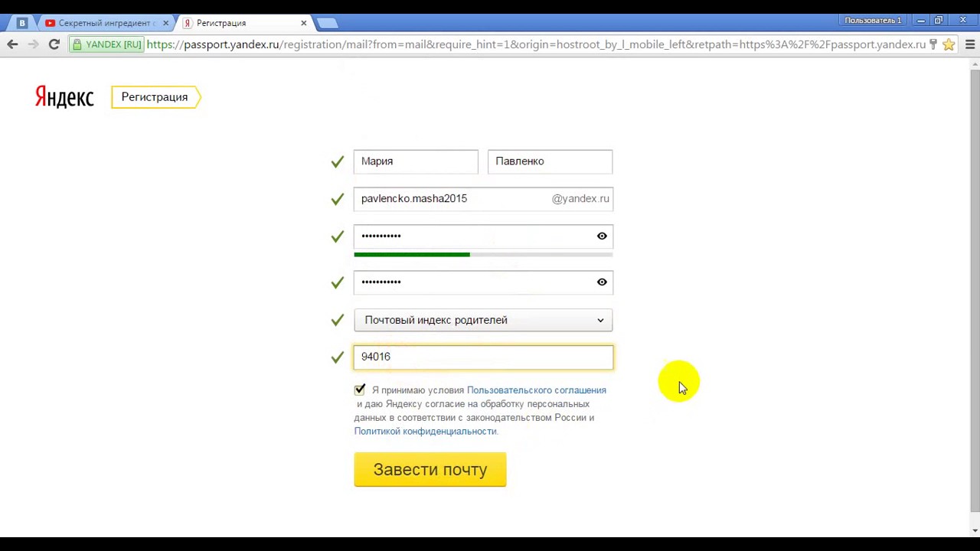The height and width of the screenshot is (551, 980).
Task: Click the green checkmark beside login field
Action: [x=337, y=199]
